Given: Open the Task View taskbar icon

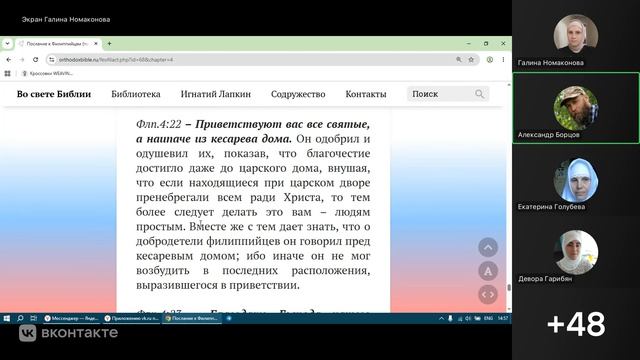Looking at the screenshot, I should (33, 318).
